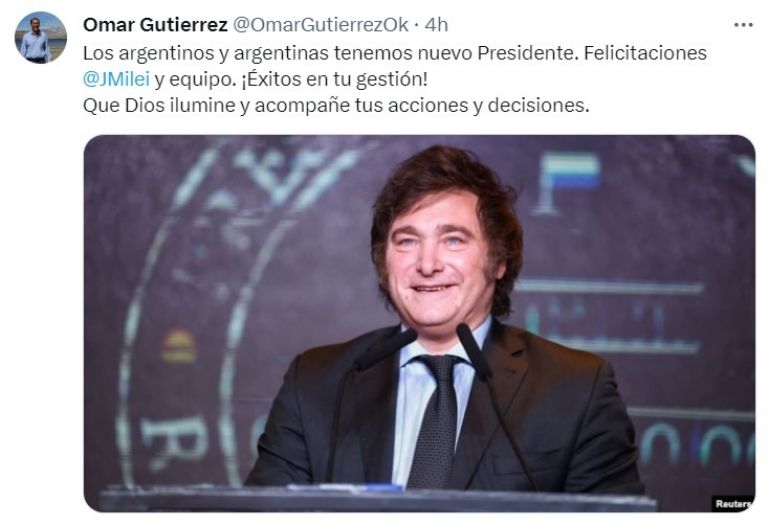Click the tweet line starting "Los argentinos y argentinas"
The image size is (768, 525).
(395, 53)
